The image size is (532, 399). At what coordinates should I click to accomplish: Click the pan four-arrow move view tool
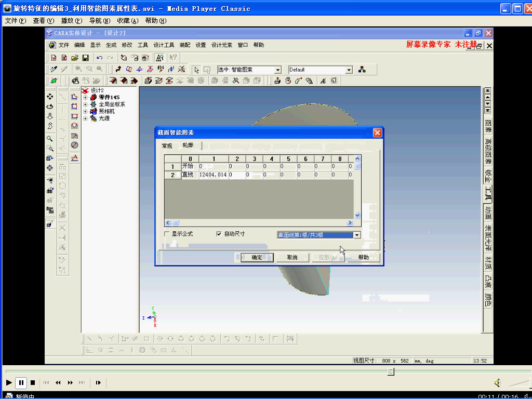[50, 97]
